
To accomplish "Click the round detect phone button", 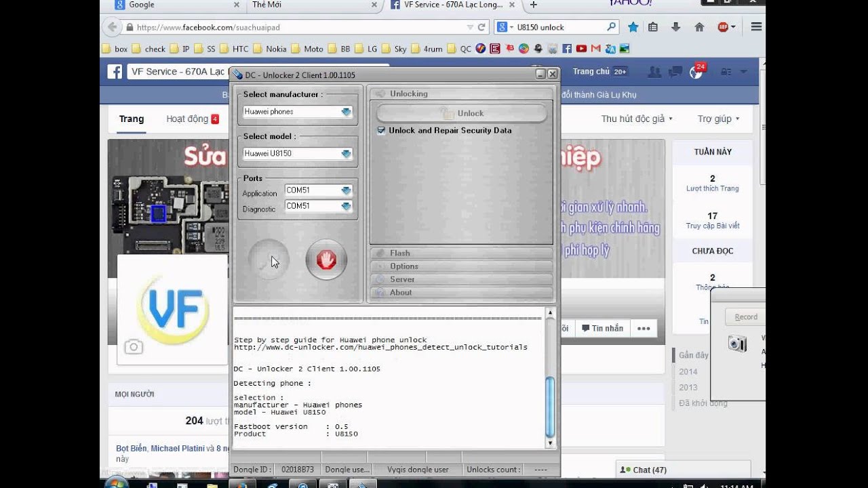I will point(269,260).
